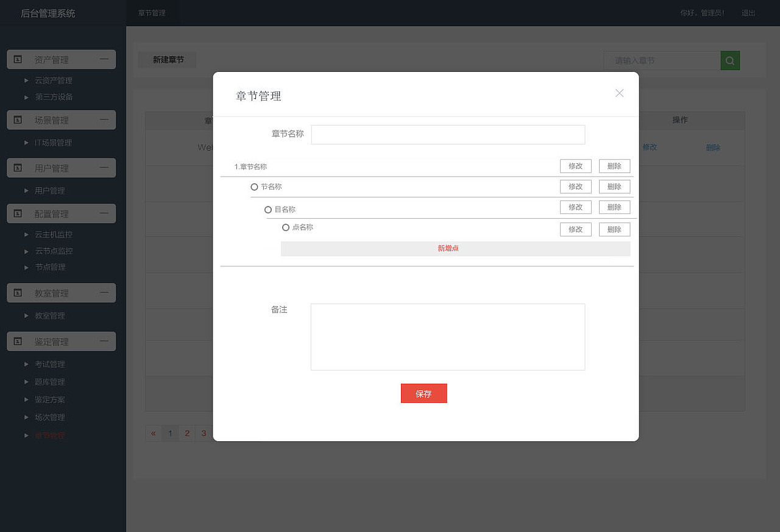Collapse 配置管理 with its minus sign
Image resolution: width=780 pixels, height=532 pixels.
[104, 213]
